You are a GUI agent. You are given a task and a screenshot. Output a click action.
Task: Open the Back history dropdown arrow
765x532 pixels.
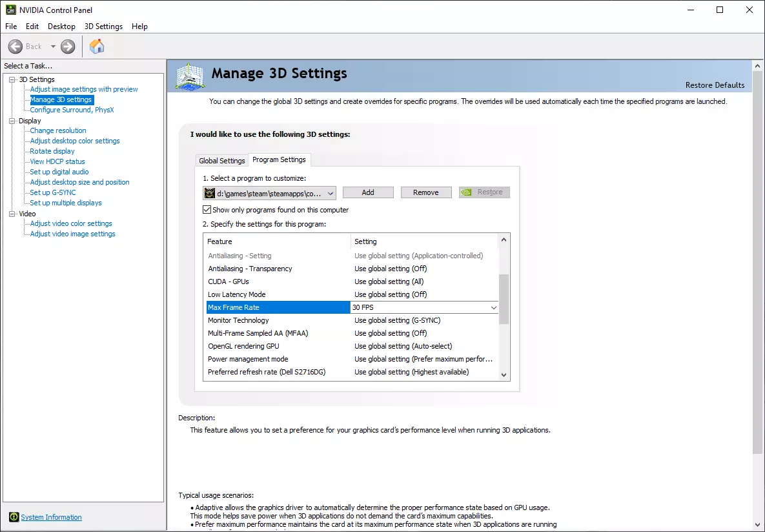53,46
